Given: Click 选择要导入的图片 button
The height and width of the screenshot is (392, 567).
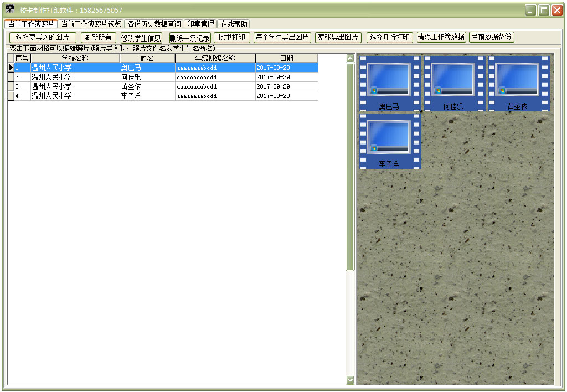Looking at the screenshot, I should (x=43, y=37).
